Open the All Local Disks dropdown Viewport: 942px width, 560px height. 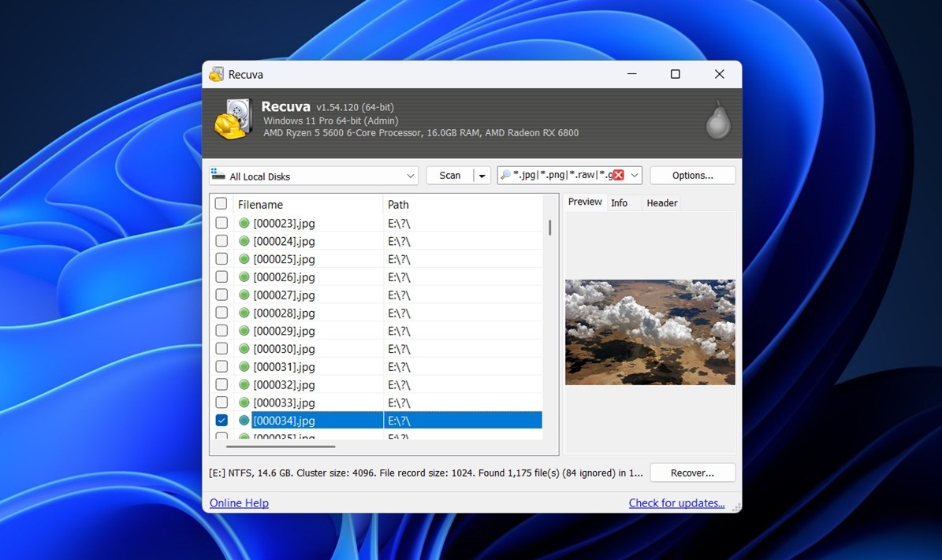[410, 176]
